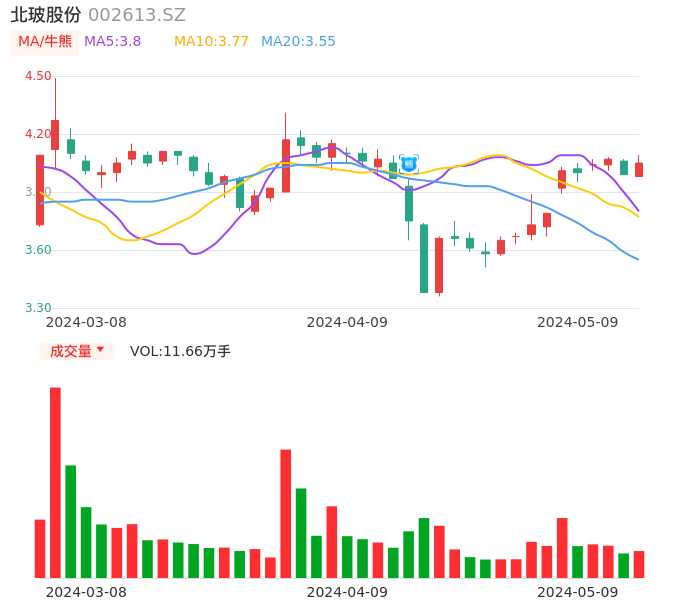Select the tallest green volume bar
The image size is (686, 606).
(71, 521)
